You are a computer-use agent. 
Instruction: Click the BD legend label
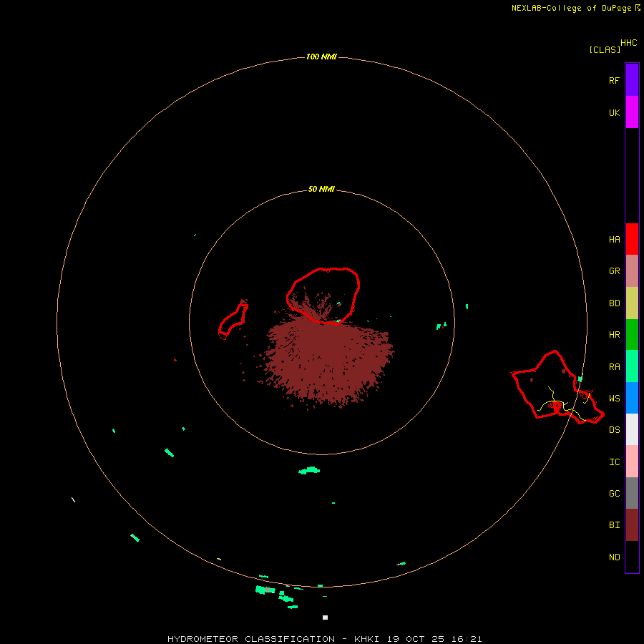[x=614, y=303]
